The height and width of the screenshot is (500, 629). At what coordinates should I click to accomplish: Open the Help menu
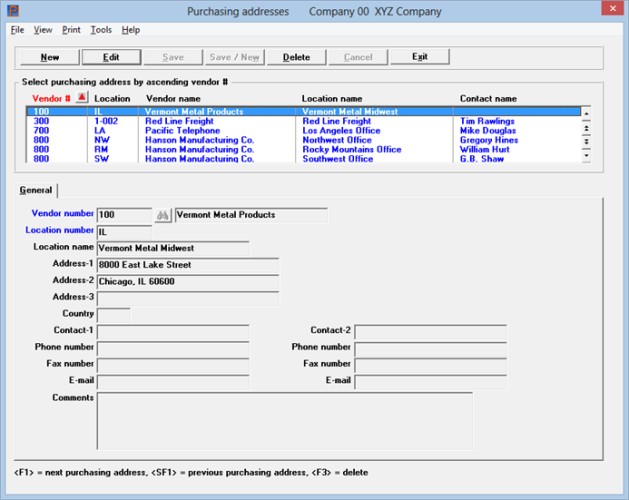tap(131, 30)
